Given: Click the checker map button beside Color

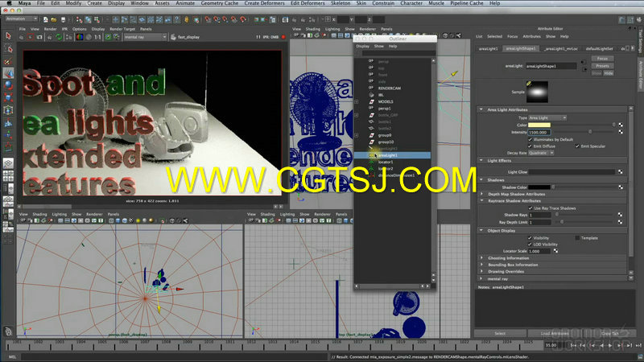Looking at the screenshot, I should click(x=621, y=125).
